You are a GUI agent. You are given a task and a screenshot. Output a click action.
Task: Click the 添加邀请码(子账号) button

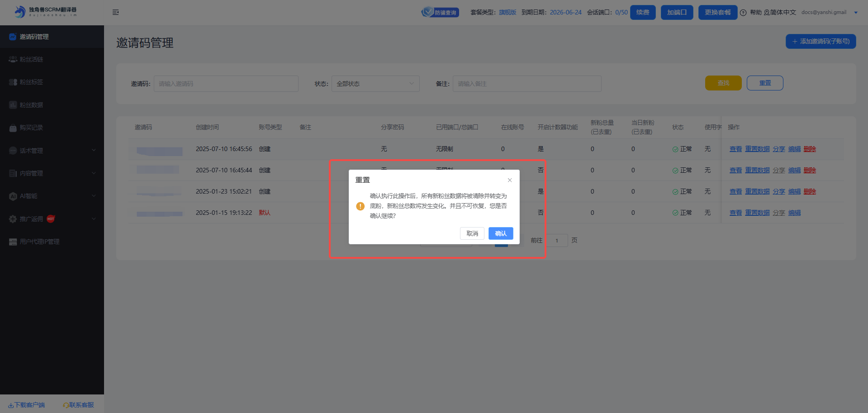821,41
